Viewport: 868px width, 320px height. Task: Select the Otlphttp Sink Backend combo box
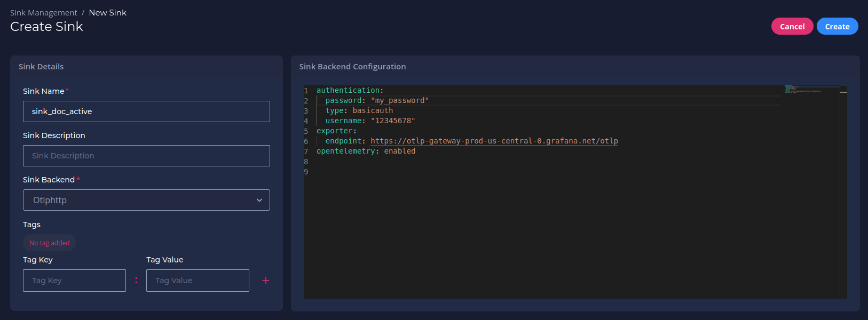click(146, 200)
